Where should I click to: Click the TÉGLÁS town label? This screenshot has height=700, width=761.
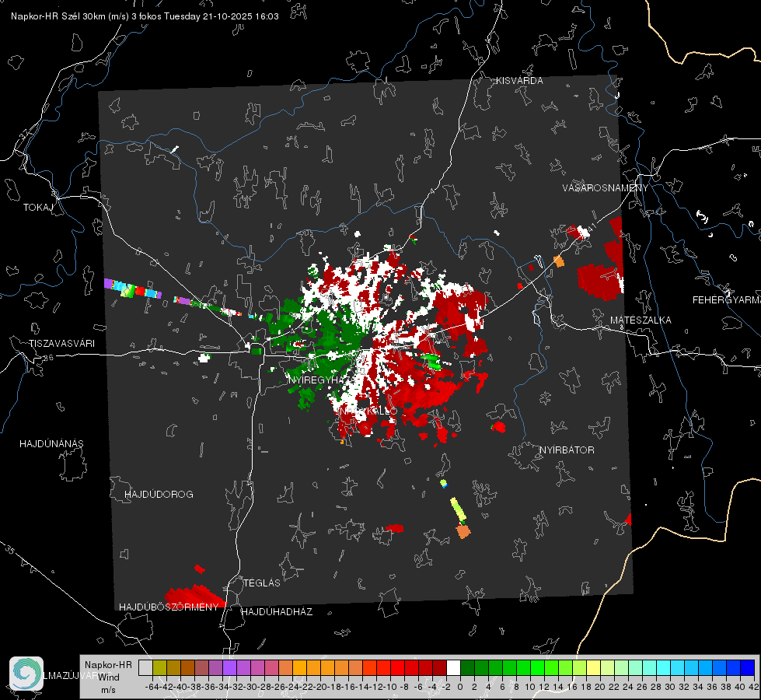tap(262, 583)
